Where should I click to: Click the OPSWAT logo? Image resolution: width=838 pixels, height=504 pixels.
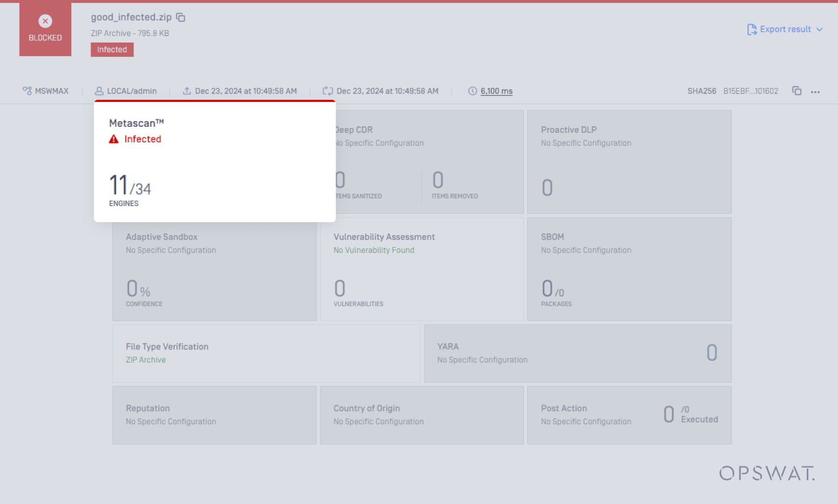[x=766, y=473]
